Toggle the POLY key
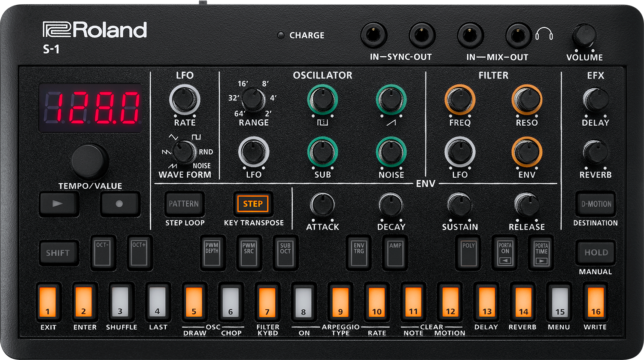Image resolution: width=644 pixels, height=360 pixels. click(x=468, y=252)
